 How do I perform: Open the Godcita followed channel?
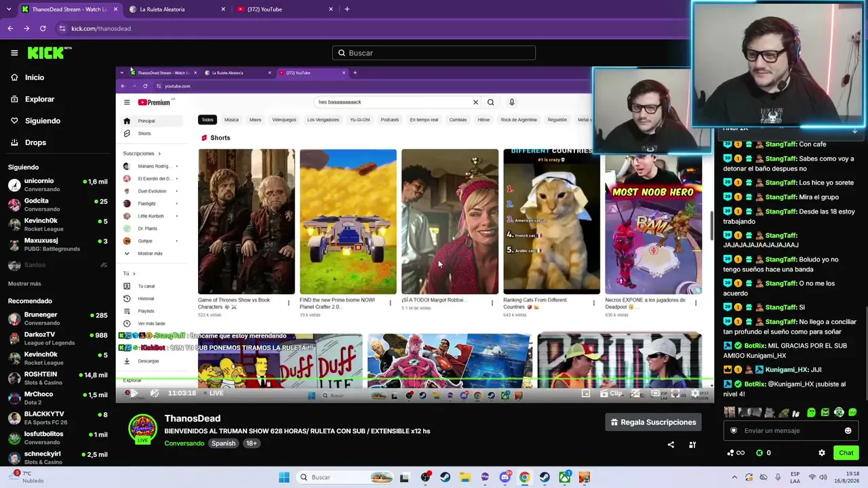point(58,205)
